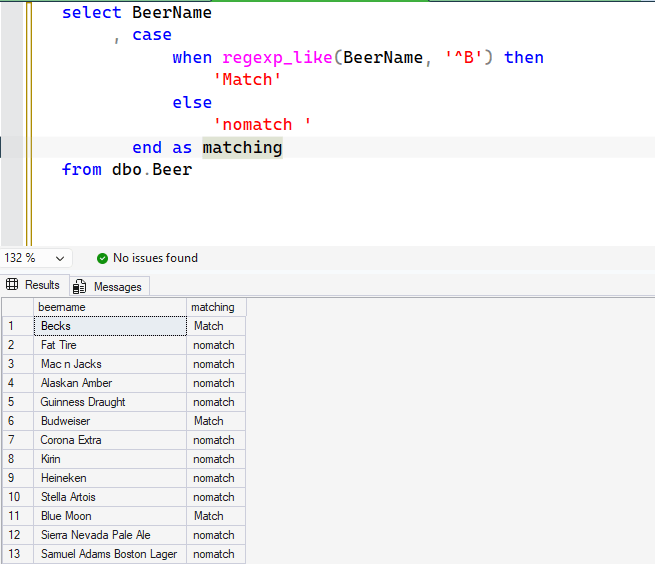The height and width of the screenshot is (564, 655).
Task: Click the dbo.Beer table name in the query
Action: tap(152, 170)
